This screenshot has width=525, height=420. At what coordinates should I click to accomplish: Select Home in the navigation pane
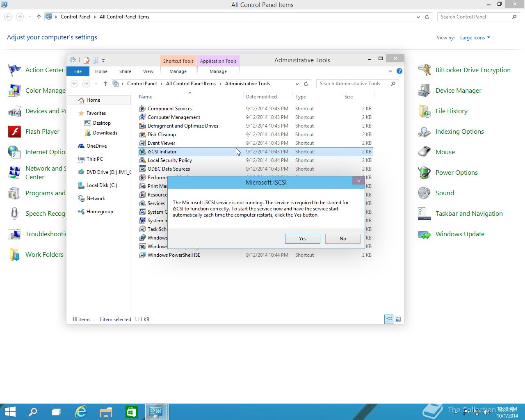click(x=98, y=100)
